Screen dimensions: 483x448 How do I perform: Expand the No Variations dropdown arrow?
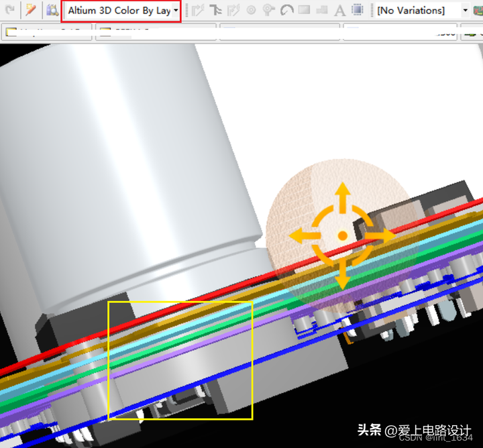[466, 11]
